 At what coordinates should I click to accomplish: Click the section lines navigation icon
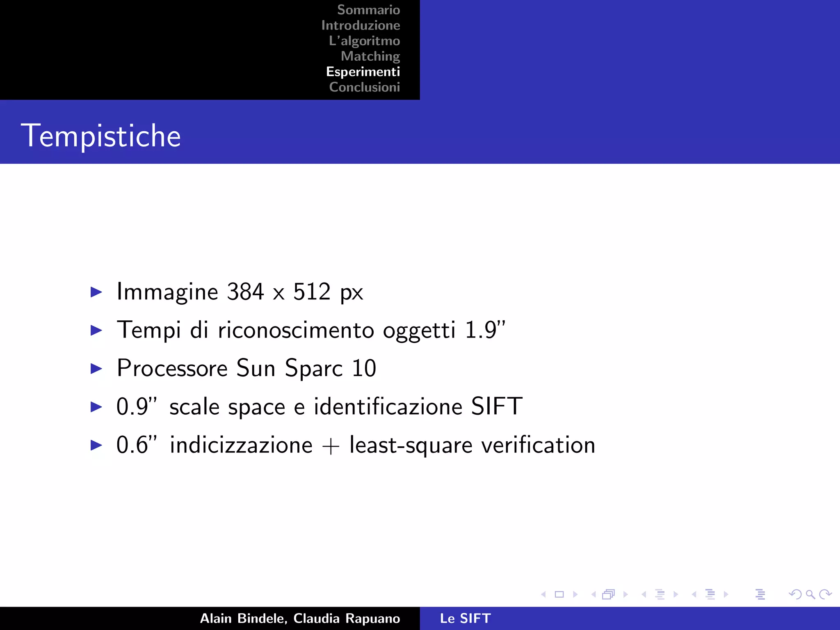tap(710, 594)
